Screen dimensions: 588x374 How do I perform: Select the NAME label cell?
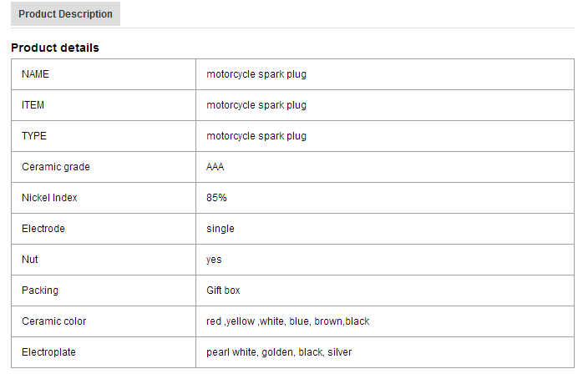coord(35,74)
